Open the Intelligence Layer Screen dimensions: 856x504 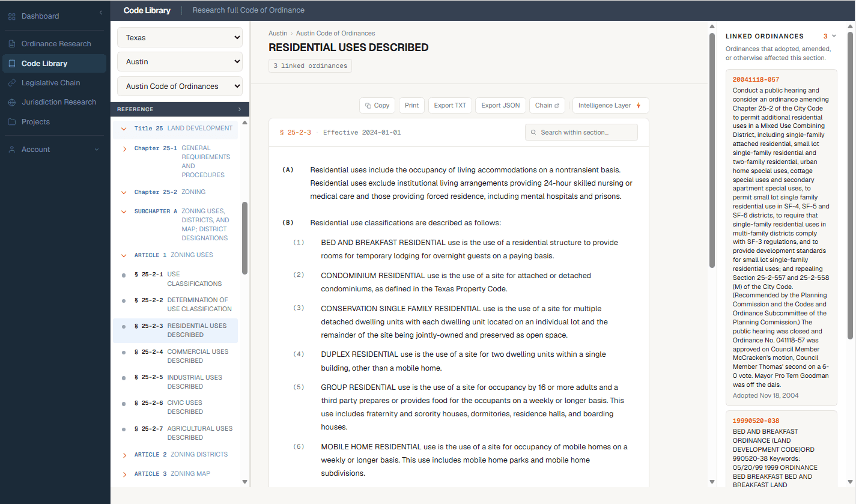(610, 105)
